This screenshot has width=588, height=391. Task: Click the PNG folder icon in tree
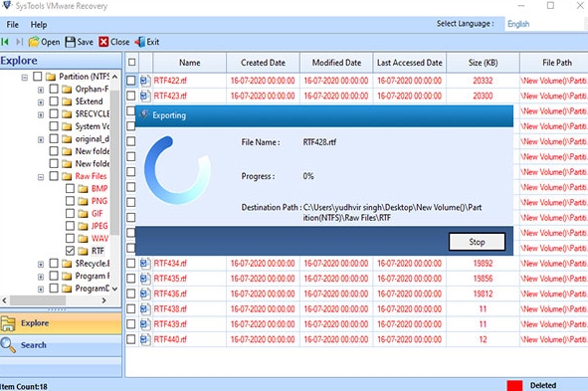83,201
